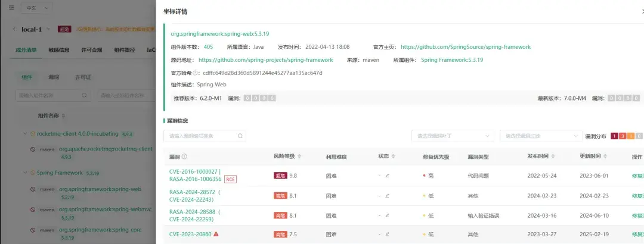Focus the component name search field

point(54,95)
